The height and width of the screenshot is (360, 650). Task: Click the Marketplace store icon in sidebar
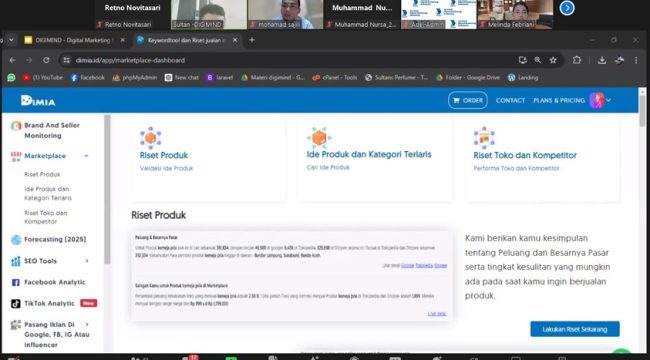coord(16,156)
